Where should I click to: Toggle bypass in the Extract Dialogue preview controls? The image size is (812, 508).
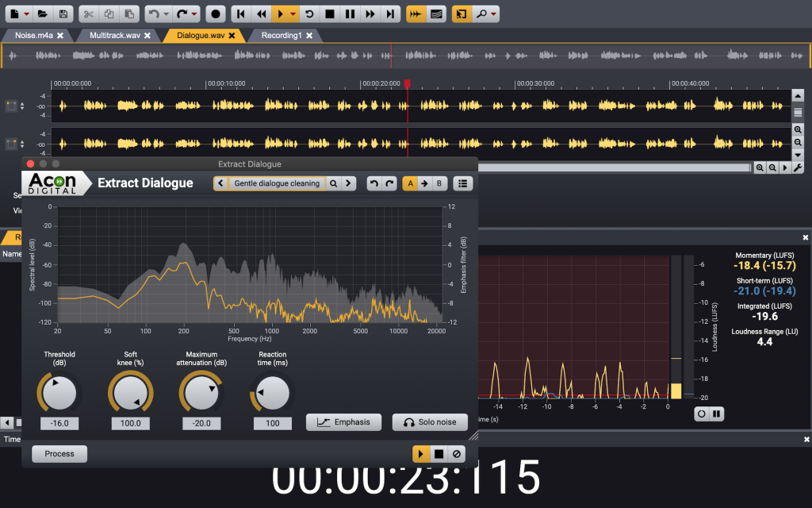pos(456,454)
